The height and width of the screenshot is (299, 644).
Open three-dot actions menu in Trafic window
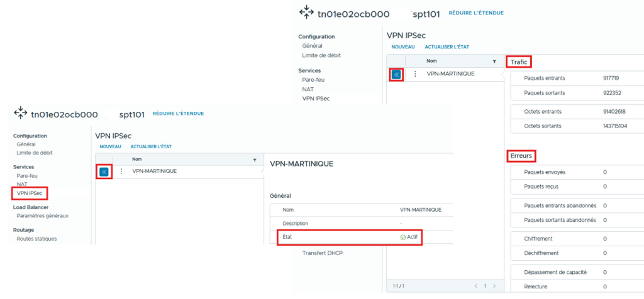tap(415, 74)
